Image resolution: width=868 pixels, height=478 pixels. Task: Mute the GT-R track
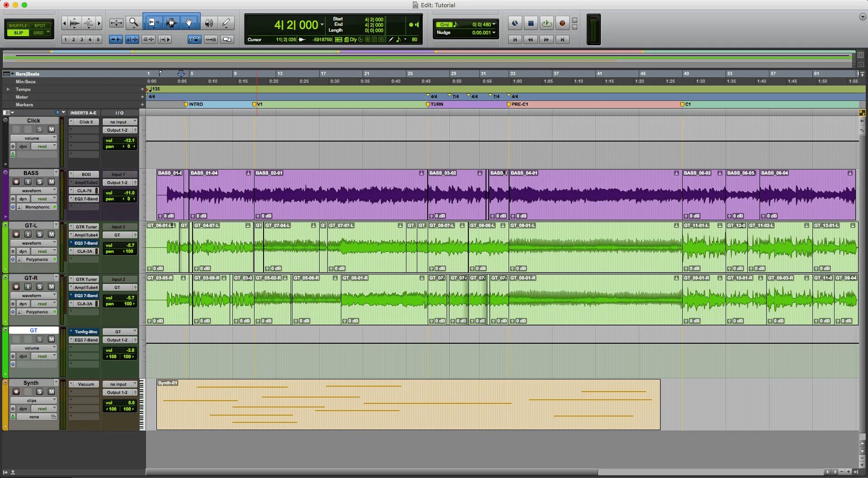click(52, 286)
